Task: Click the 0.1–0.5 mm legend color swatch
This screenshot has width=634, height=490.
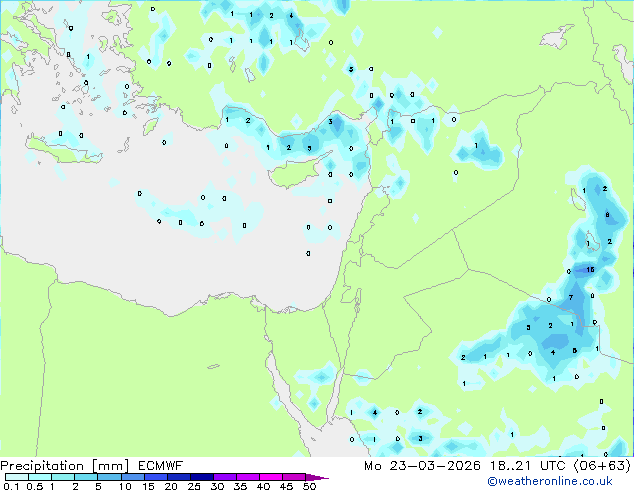Action: click(x=17, y=477)
